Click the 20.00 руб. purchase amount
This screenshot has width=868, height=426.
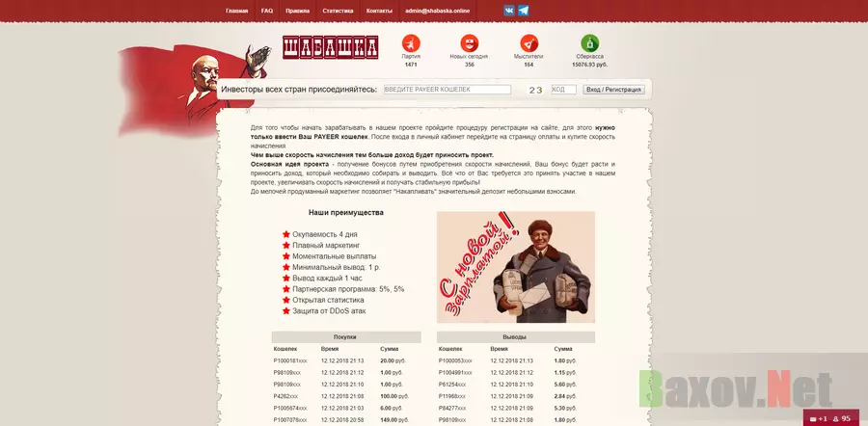[x=392, y=360]
